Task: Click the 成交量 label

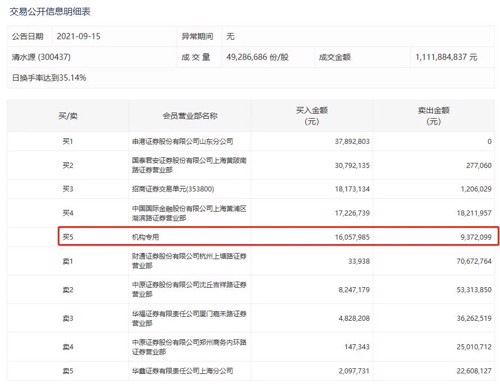Action: [196, 57]
